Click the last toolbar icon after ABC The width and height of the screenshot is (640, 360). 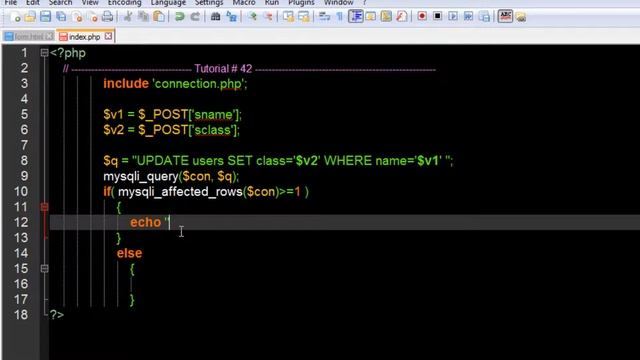pos(520,17)
